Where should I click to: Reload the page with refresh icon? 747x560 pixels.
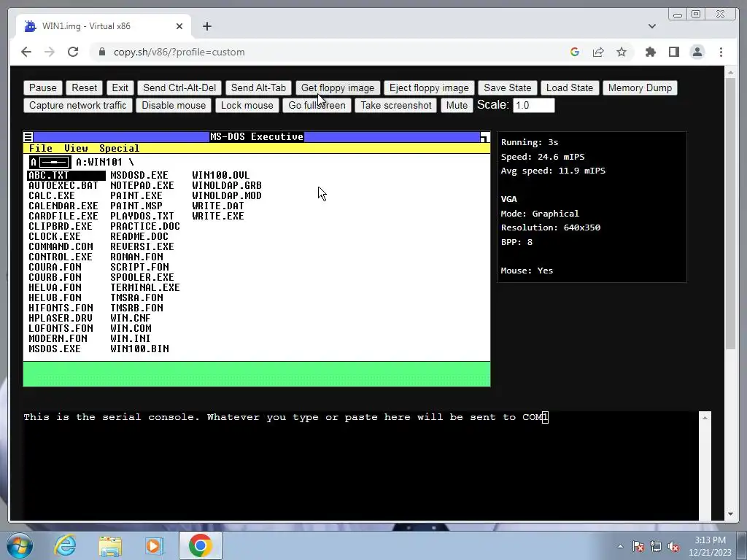(x=73, y=52)
